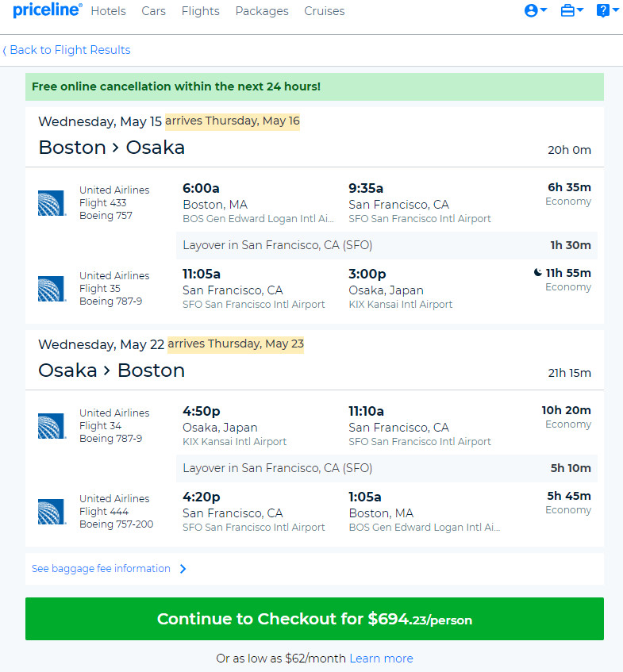Click United Airlines logo for Flight 433
623x672 pixels.
(x=52, y=203)
